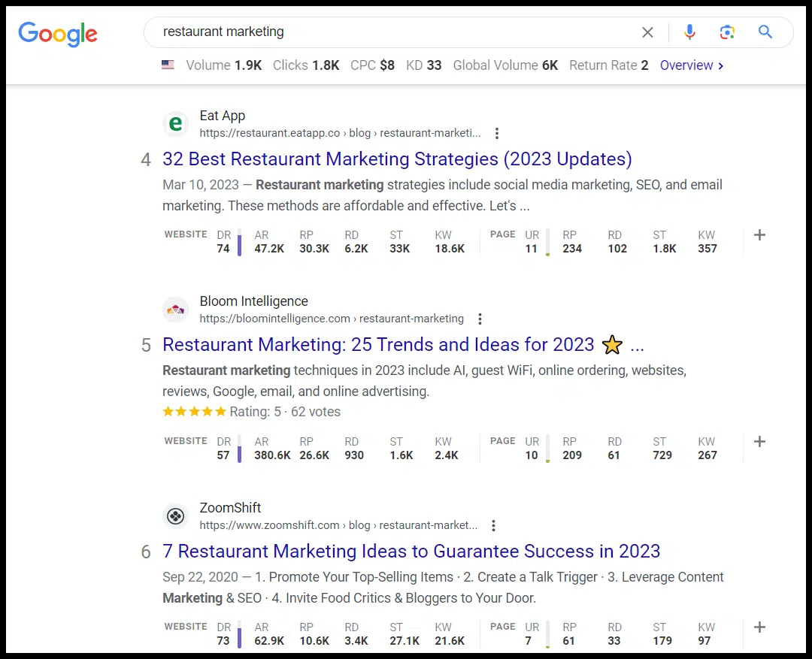Click the Google logo

tap(58, 33)
